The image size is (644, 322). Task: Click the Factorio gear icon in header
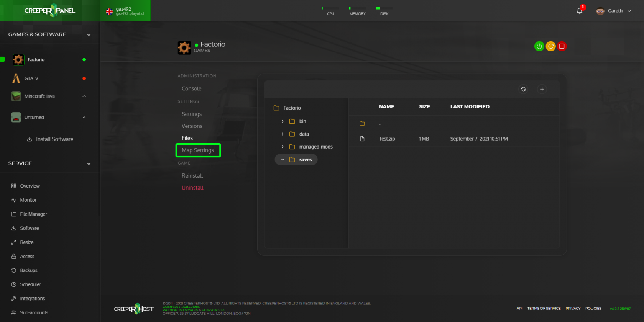click(184, 48)
